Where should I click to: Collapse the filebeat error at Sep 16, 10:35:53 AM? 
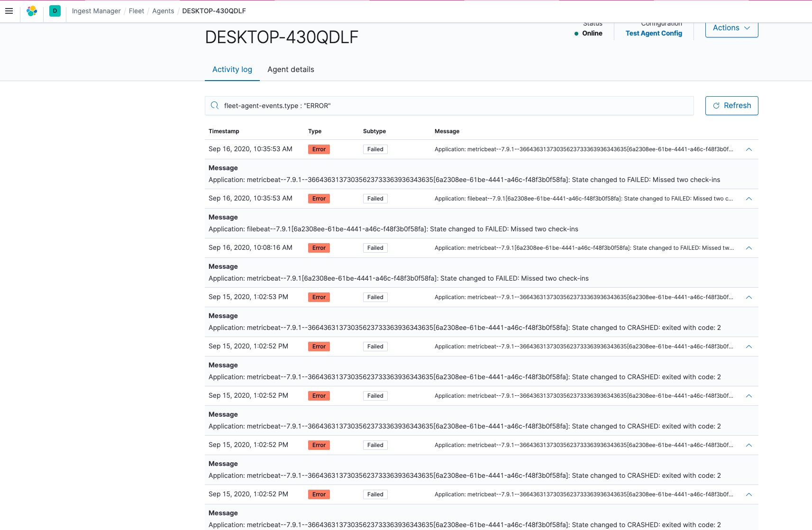[x=749, y=199]
